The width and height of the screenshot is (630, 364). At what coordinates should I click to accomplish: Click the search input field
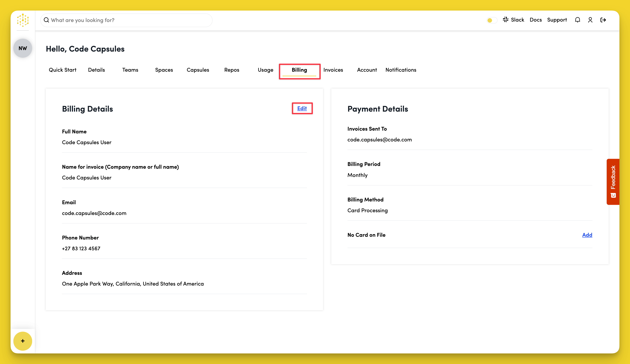click(x=125, y=20)
